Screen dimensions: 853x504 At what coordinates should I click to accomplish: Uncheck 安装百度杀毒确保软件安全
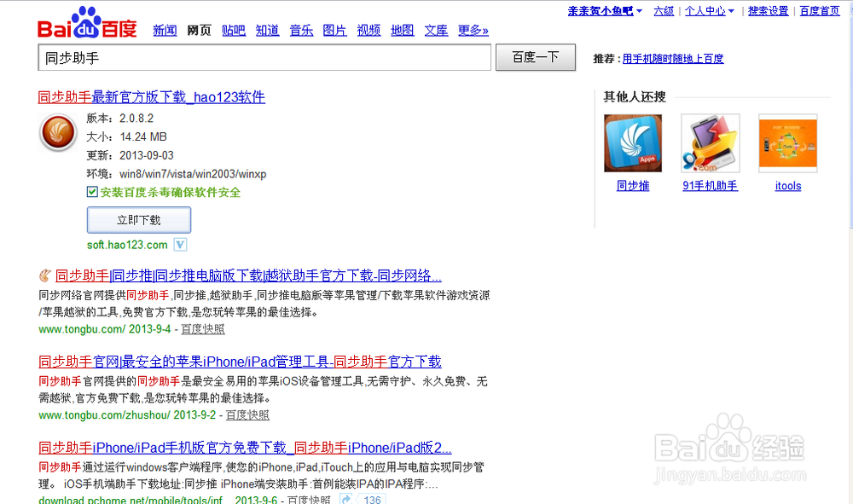tap(92, 191)
